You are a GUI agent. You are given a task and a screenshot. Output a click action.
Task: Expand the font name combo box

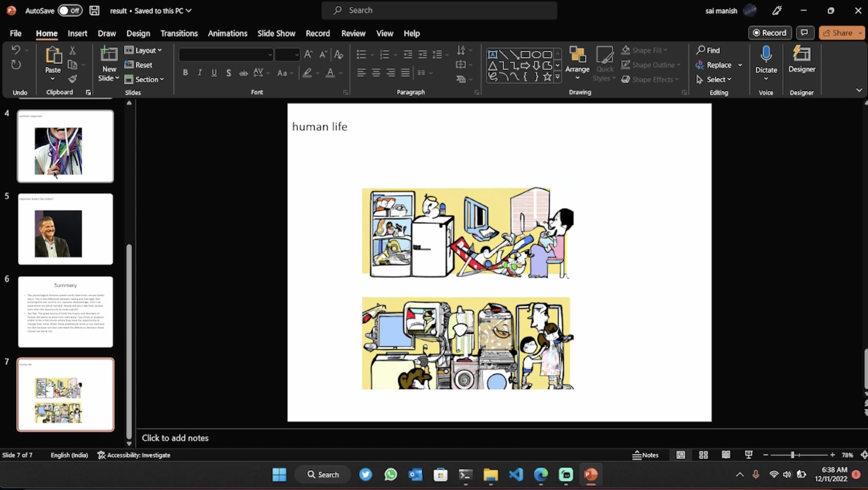pos(270,55)
